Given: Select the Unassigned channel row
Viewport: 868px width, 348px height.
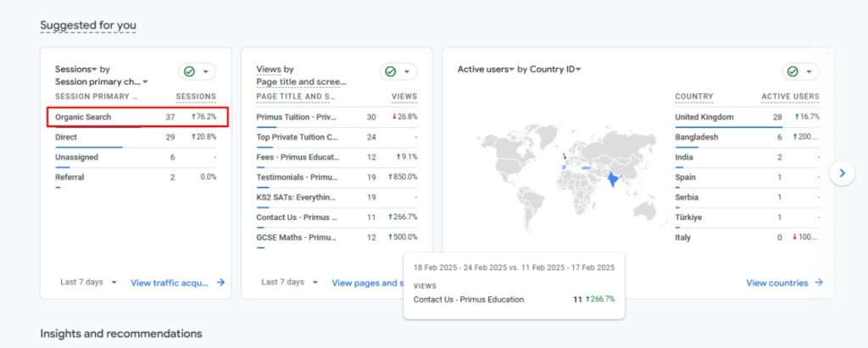Looking at the screenshot, I should 136,157.
